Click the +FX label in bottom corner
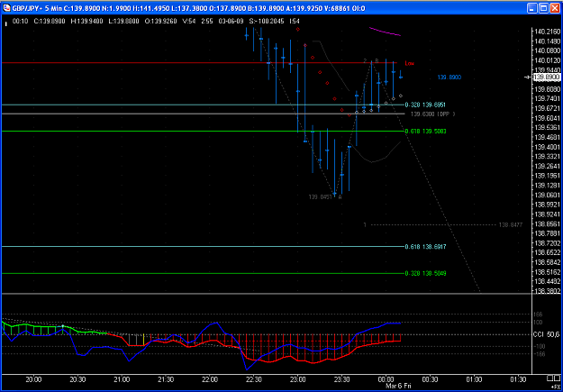Screen dimensions: 563x392 pos(555,386)
